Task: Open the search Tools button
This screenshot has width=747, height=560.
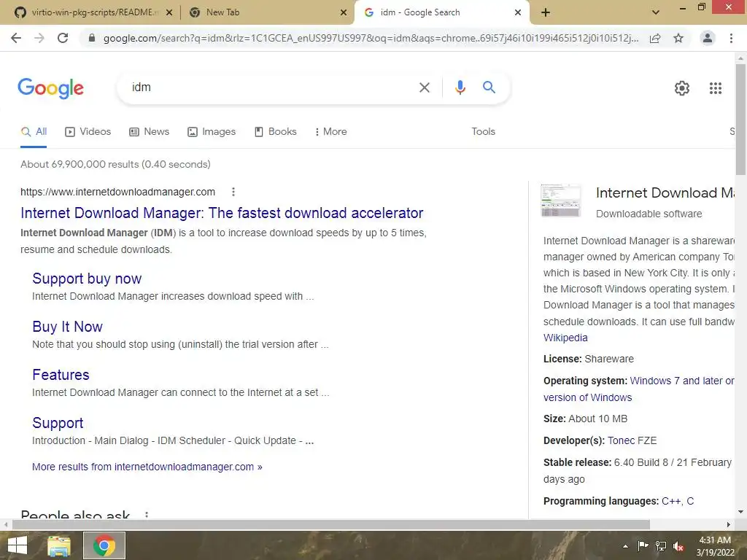Action: point(483,132)
